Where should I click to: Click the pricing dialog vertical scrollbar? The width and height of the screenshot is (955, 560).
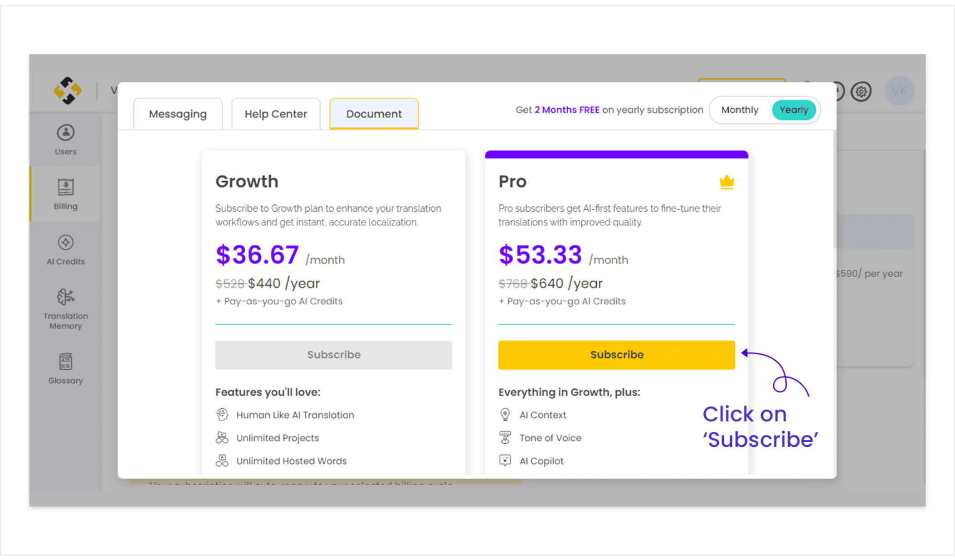point(834,189)
